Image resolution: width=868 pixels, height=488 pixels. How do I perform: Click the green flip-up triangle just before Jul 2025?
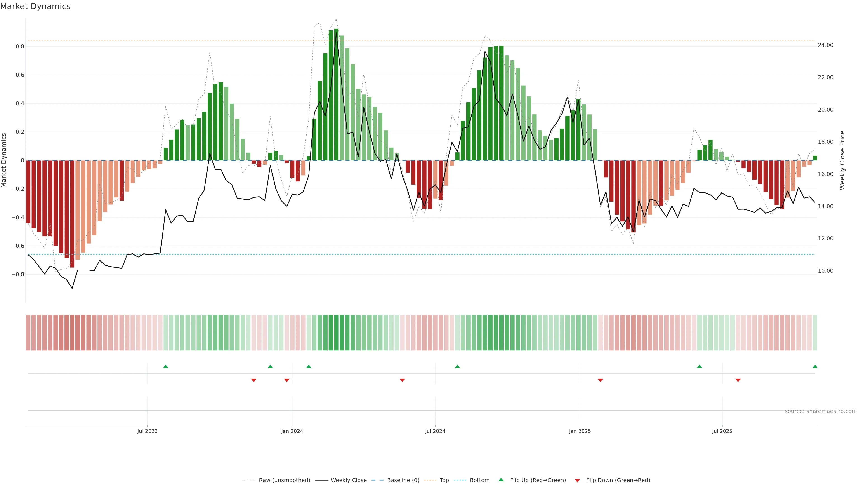click(x=700, y=366)
